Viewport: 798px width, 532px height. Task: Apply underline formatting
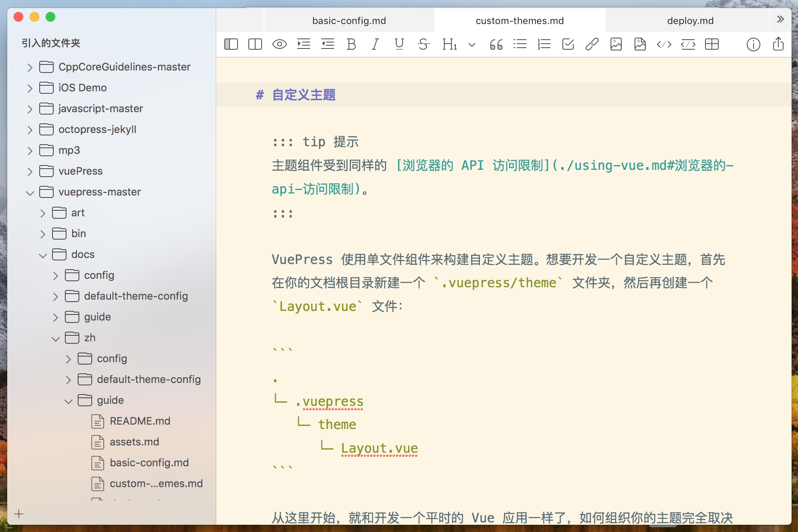click(x=399, y=44)
